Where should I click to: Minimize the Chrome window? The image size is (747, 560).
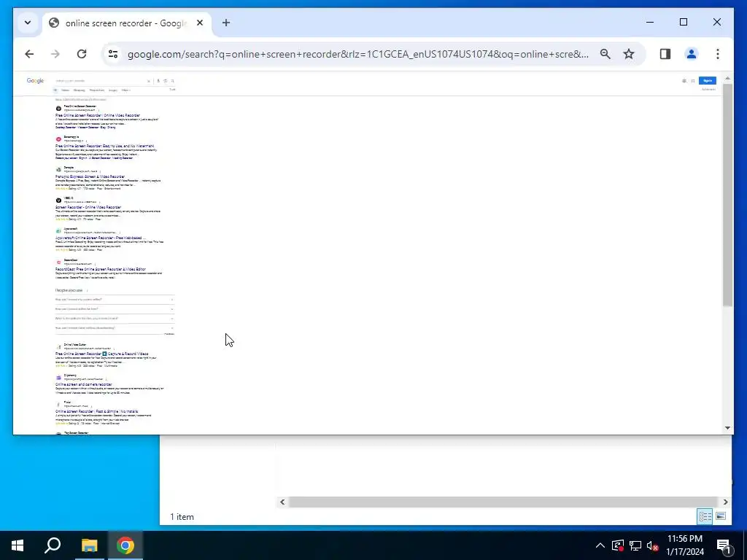[x=650, y=22]
